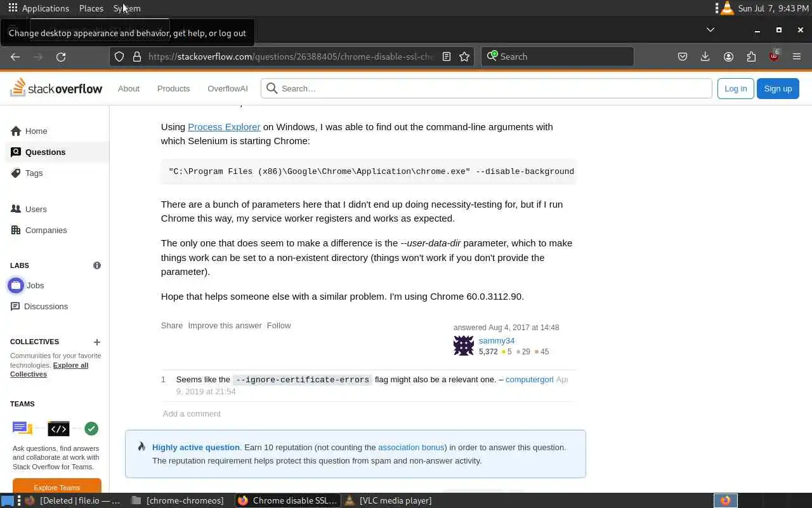Switch to the Deleted file.io taskbar window
This screenshot has height=508, width=812.
(x=73, y=500)
